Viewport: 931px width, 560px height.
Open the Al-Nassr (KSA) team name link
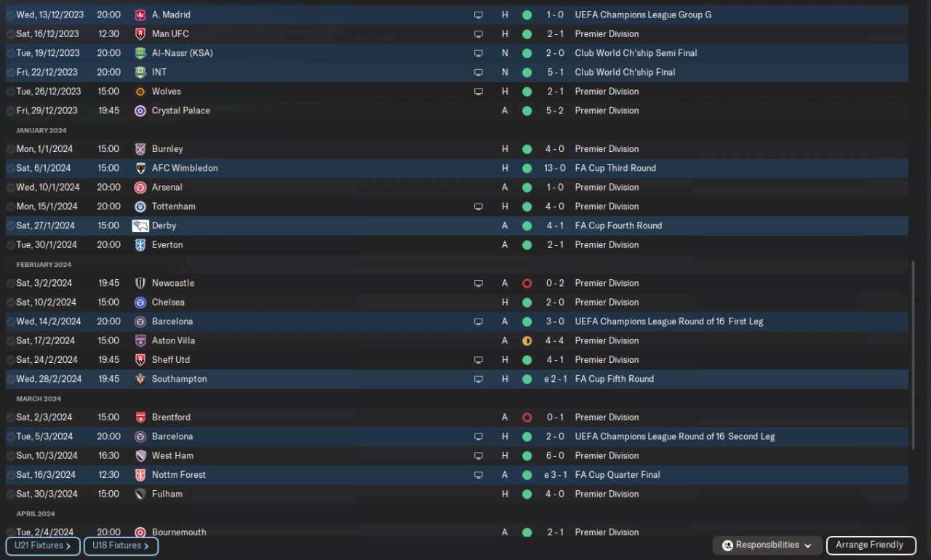182,53
